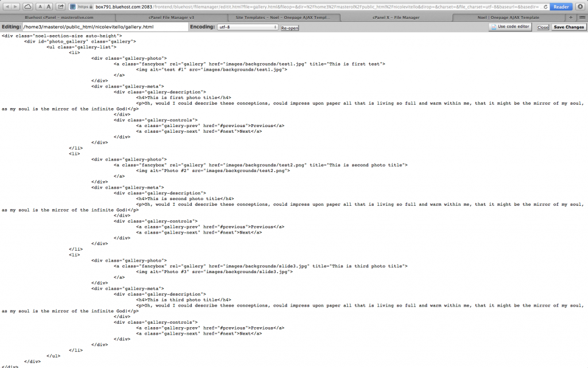Increase text size with large A button
The width and height of the screenshot is (588, 368).
coord(48,7)
